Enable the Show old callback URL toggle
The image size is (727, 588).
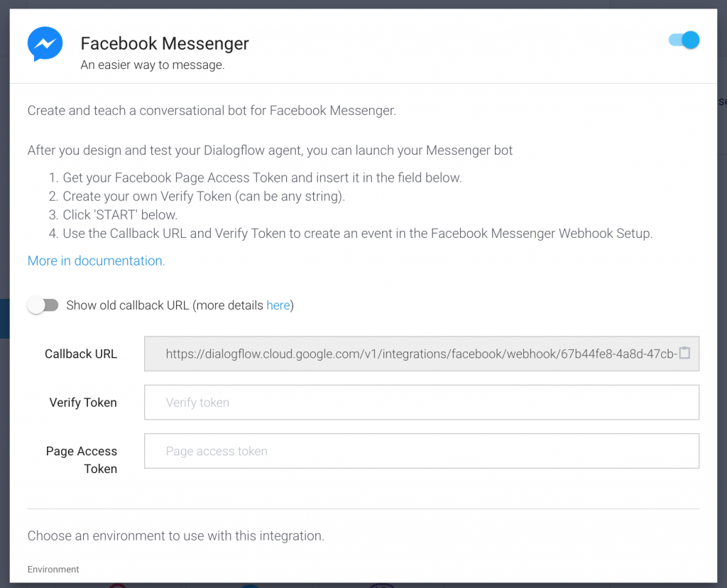(x=43, y=305)
